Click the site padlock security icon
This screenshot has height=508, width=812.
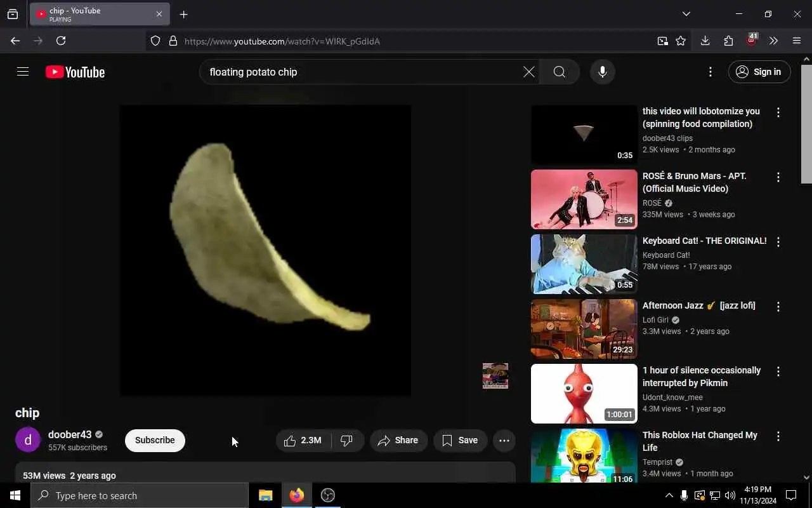tap(173, 41)
